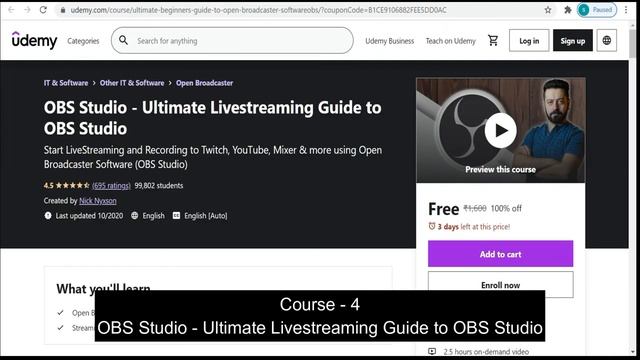Click the Add to cart button
The height and width of the screenshot is (360, 640).
pos(500,254)
